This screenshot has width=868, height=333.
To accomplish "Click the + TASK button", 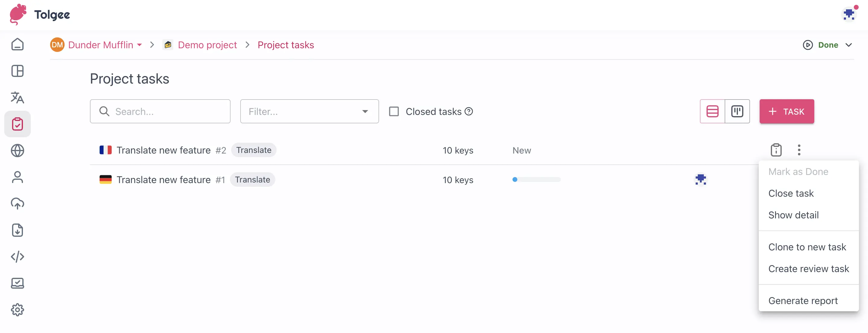I will point(787,111).
